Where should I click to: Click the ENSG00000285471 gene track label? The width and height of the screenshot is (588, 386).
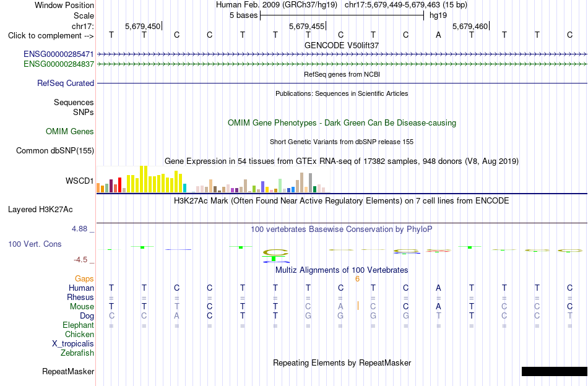tap(59, 54)
